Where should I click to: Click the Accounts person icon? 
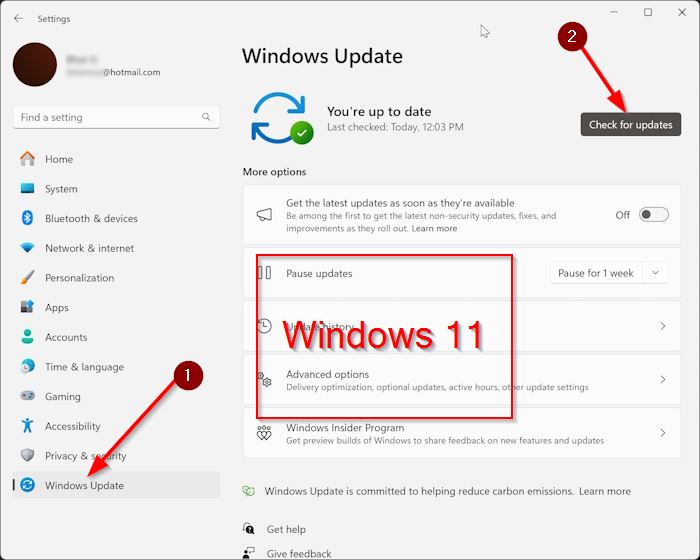[27, 336]
